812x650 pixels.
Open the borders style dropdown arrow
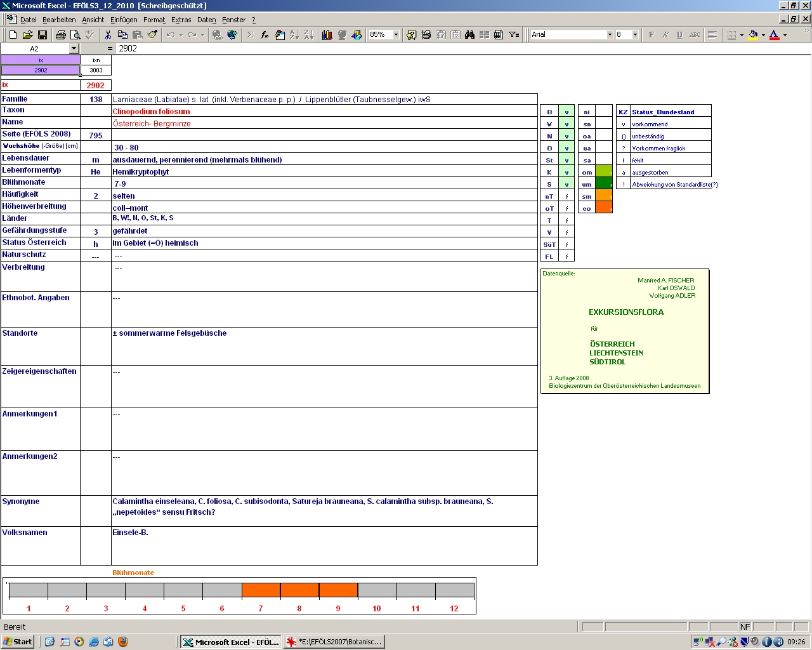741,35
